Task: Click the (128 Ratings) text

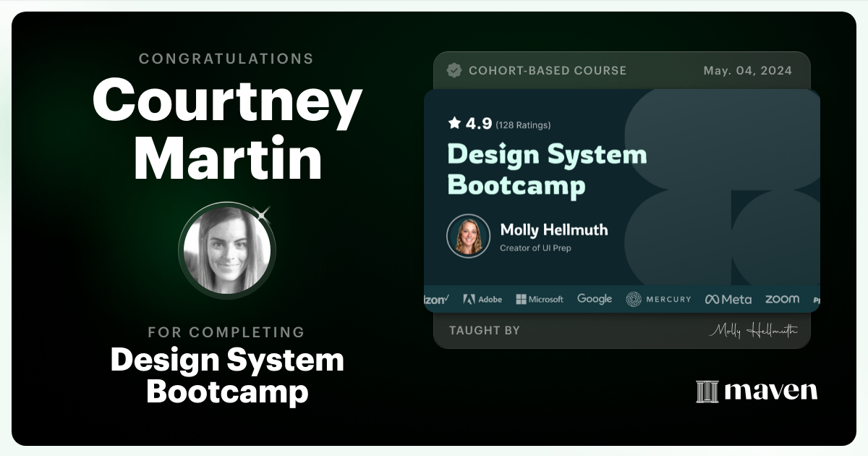Action: pos(522,124)
